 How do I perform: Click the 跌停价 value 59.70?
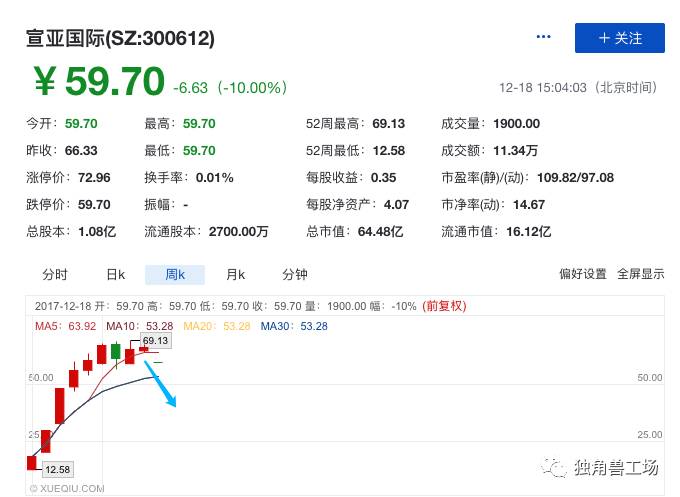(94, 204)
